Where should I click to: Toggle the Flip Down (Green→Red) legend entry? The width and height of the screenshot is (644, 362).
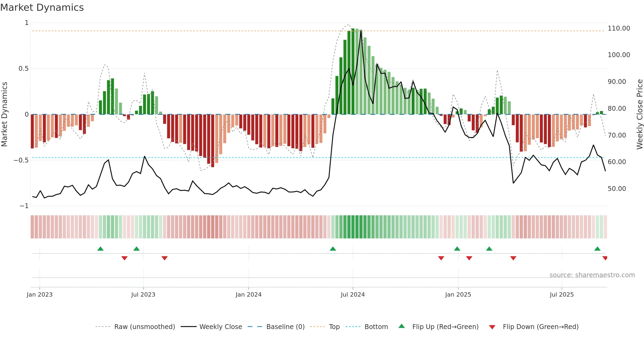click(x=534, y=327)
